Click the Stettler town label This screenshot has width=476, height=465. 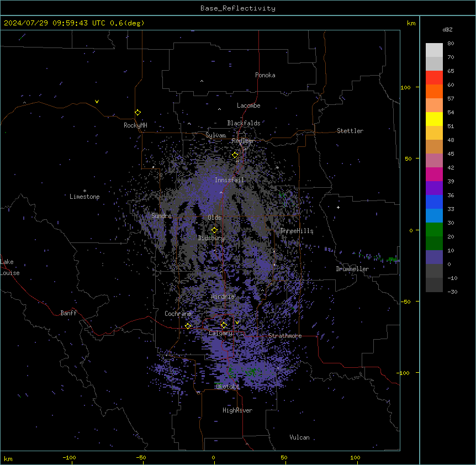[350, 131]
